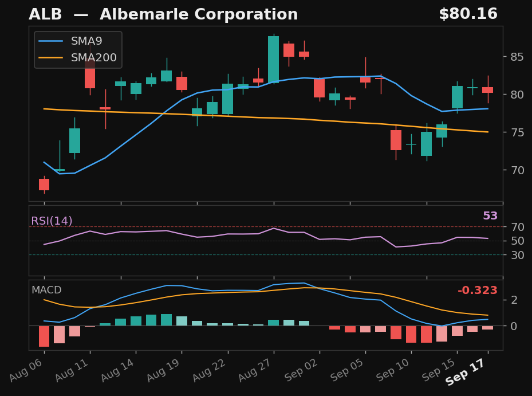Image resolution: width=532 pixels, height=396 pixels.
Task: Click the Aug 19 date label
Action: pyautogui.click(x=164, y=370)
